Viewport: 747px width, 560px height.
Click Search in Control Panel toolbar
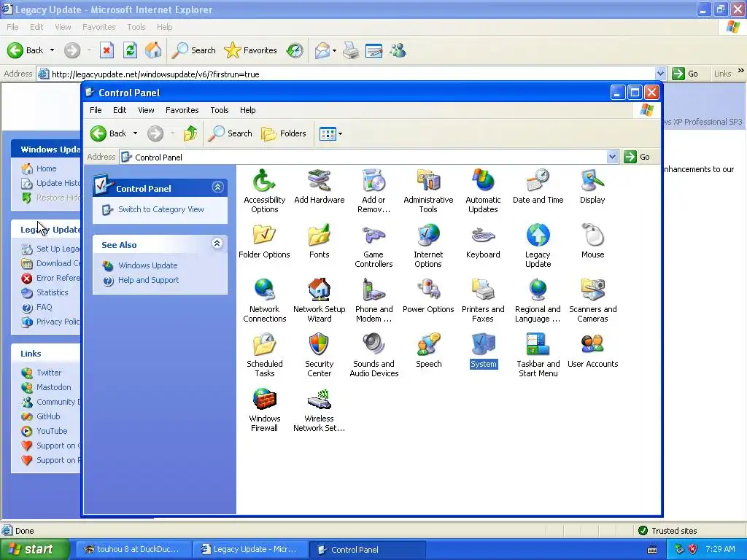(231, 133)
